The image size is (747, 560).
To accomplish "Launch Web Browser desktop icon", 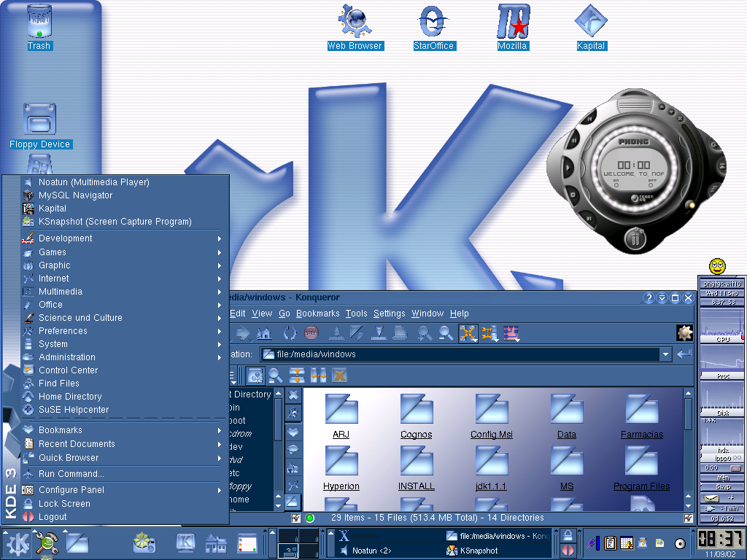I will tap(355, 27).
